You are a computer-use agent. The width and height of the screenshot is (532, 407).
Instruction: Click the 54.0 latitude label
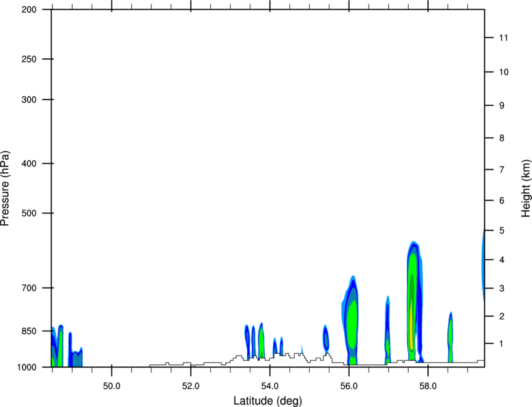point(270,386)
